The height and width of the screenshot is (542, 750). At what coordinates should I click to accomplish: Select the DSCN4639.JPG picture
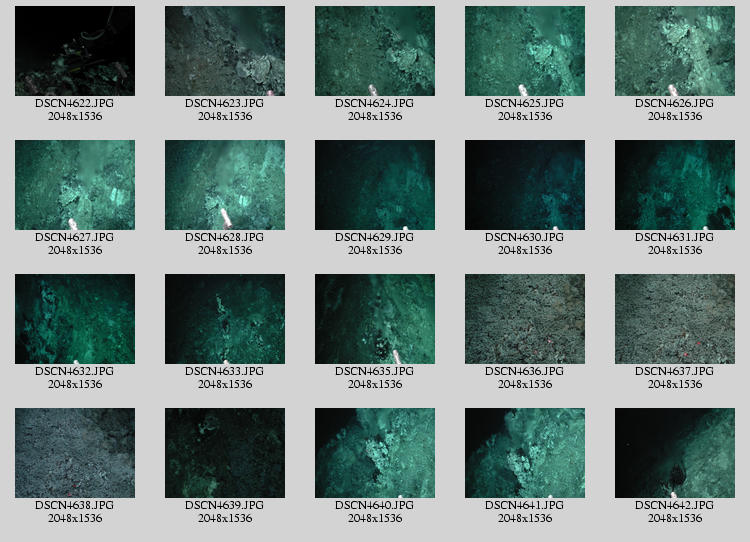pos(225,453)
